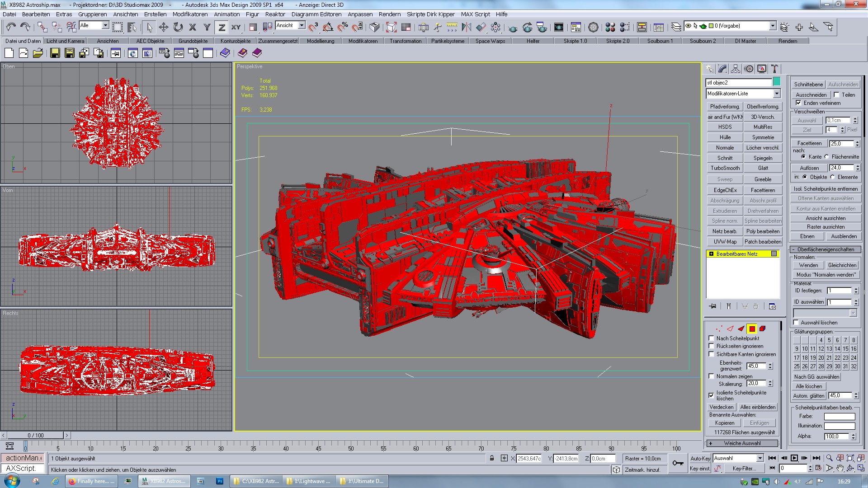Toggle the percent snap tool
The width and height of the screenshot is (868, 488).
pos(343,27)
